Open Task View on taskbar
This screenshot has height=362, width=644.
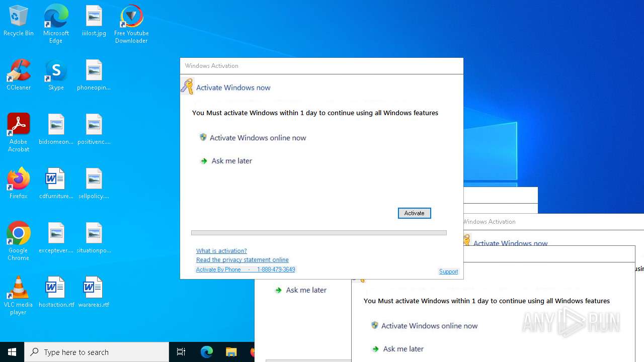tap(181, 352)
